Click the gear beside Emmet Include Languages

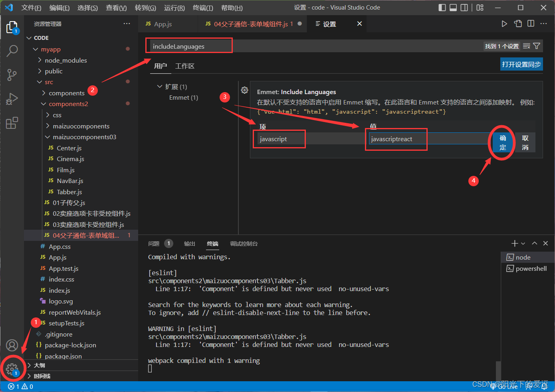(245, 90)
